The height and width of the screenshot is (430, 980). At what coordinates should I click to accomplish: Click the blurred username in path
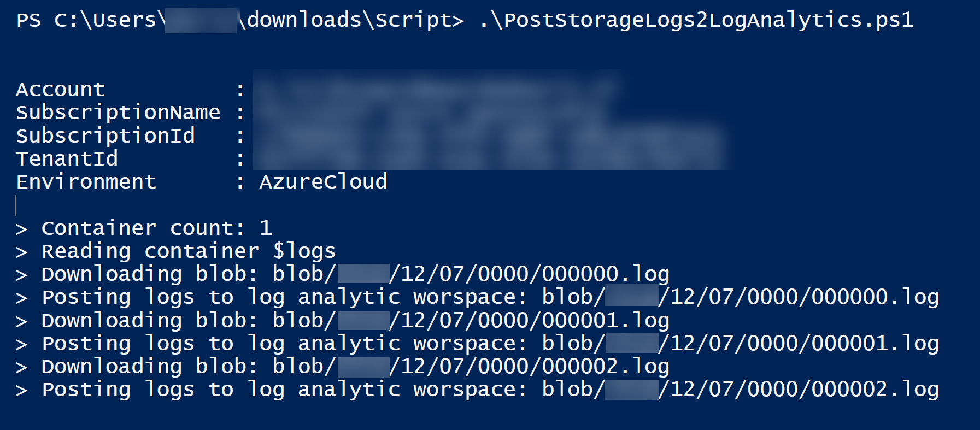pos(201,21)
